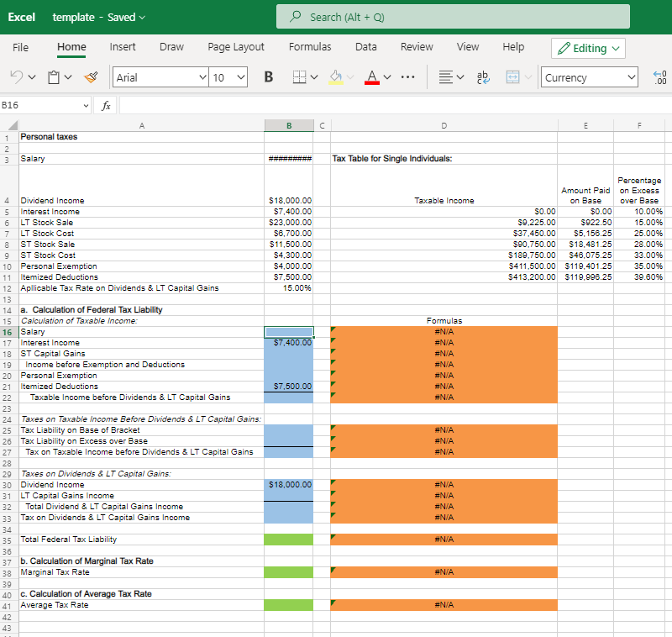Select the Salary cell showing ##########

(289, 159)
